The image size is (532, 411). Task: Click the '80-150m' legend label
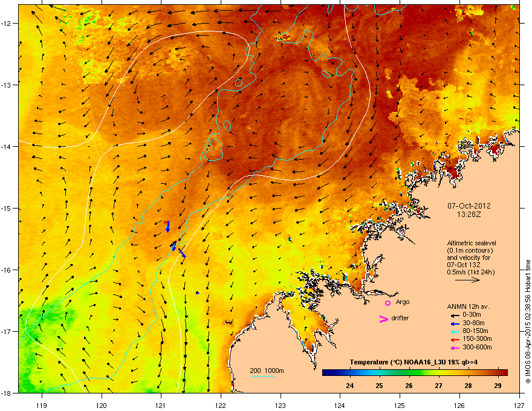click(475, 331)
